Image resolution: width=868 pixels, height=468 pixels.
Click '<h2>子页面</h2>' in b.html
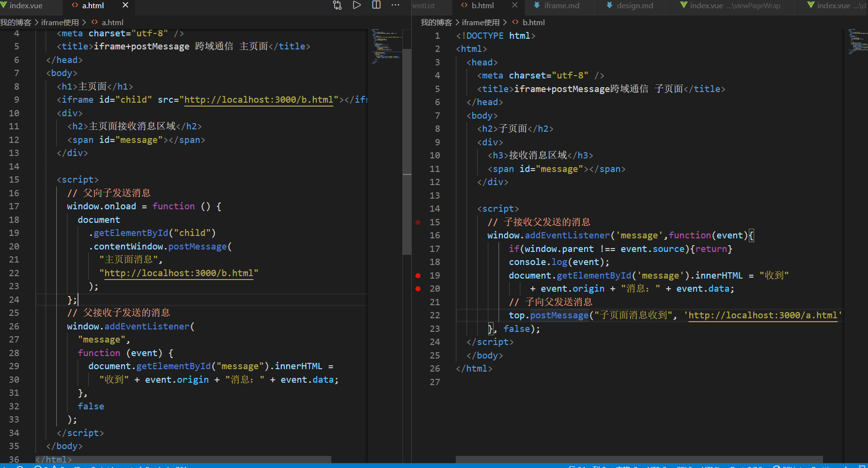click(515, 129)
